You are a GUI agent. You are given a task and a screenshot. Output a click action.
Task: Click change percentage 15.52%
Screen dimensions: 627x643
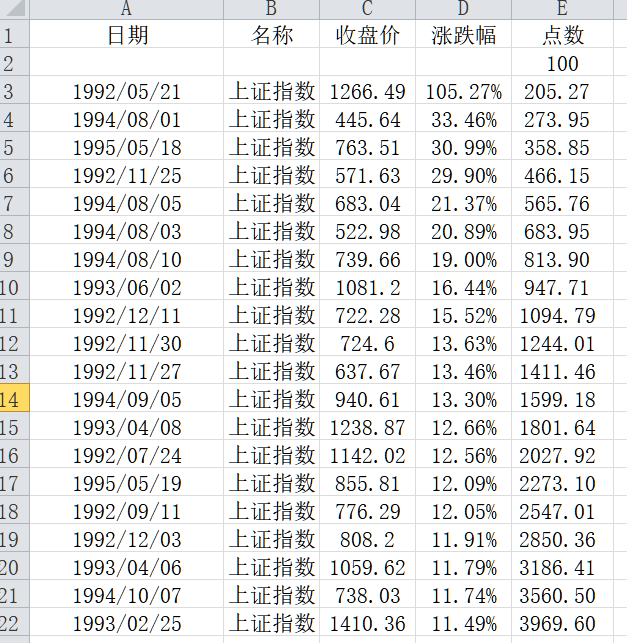click(x=463, y=314)
